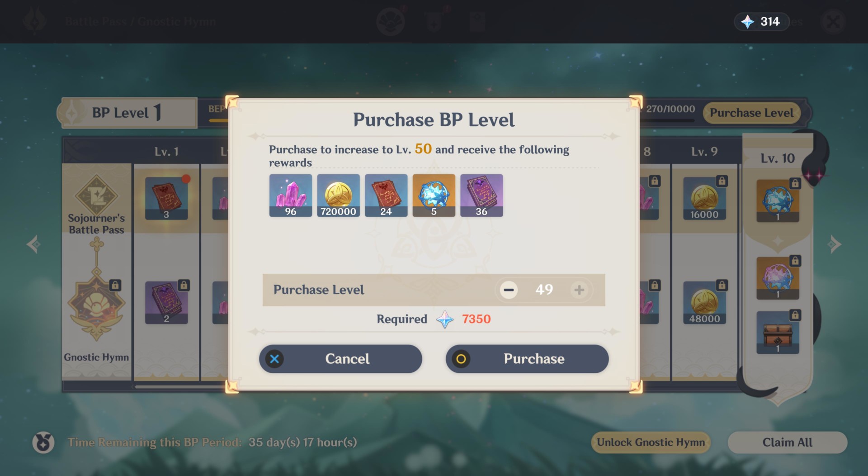Select the red book reward showing 24
The width and height of the screenshot is (868, 476).
pos(386,195)
